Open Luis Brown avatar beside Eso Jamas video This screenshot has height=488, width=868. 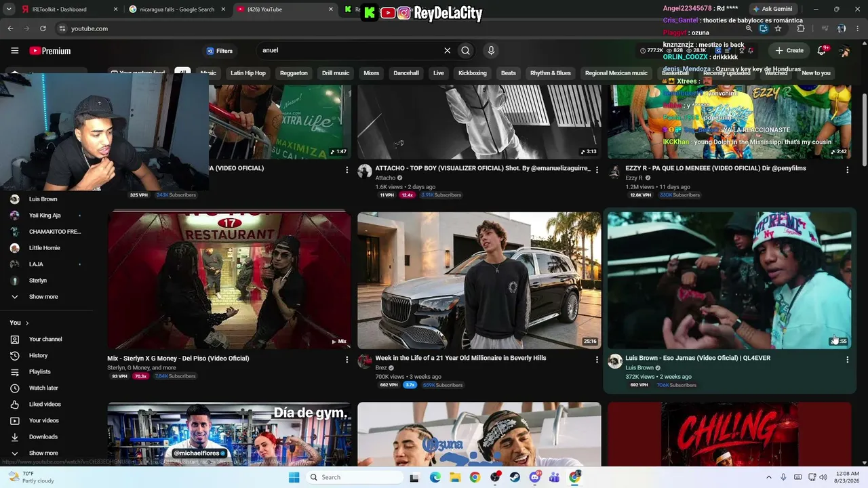click(615, 361)
